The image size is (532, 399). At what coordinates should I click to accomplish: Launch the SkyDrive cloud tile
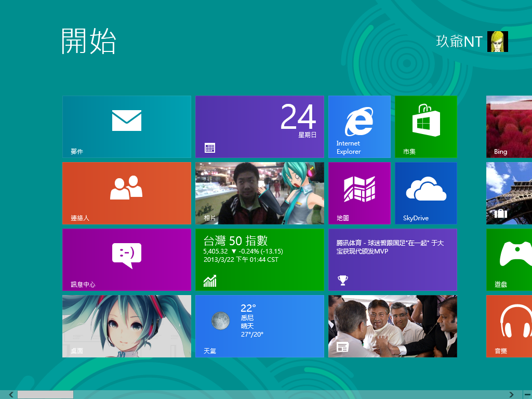pos(425,193)
